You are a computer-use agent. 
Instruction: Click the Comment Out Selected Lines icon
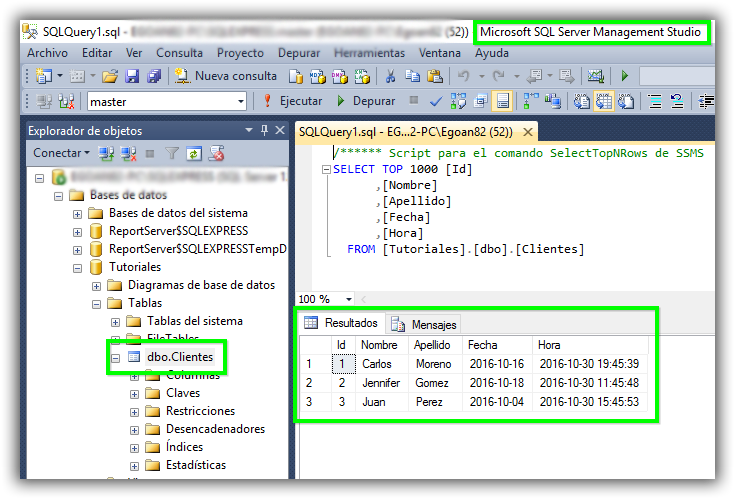[655, 101]
